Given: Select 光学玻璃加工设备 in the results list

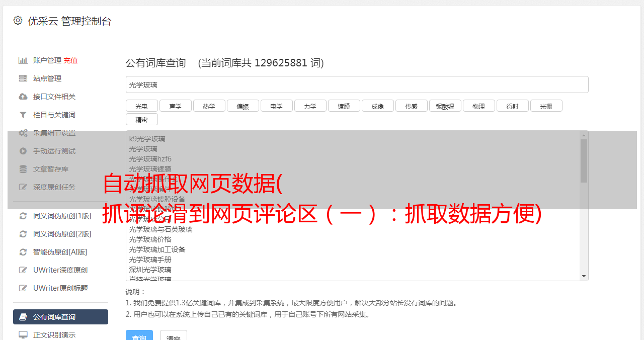Looking at the screenshot, I should pyautogui.click(x=354, y=249).
